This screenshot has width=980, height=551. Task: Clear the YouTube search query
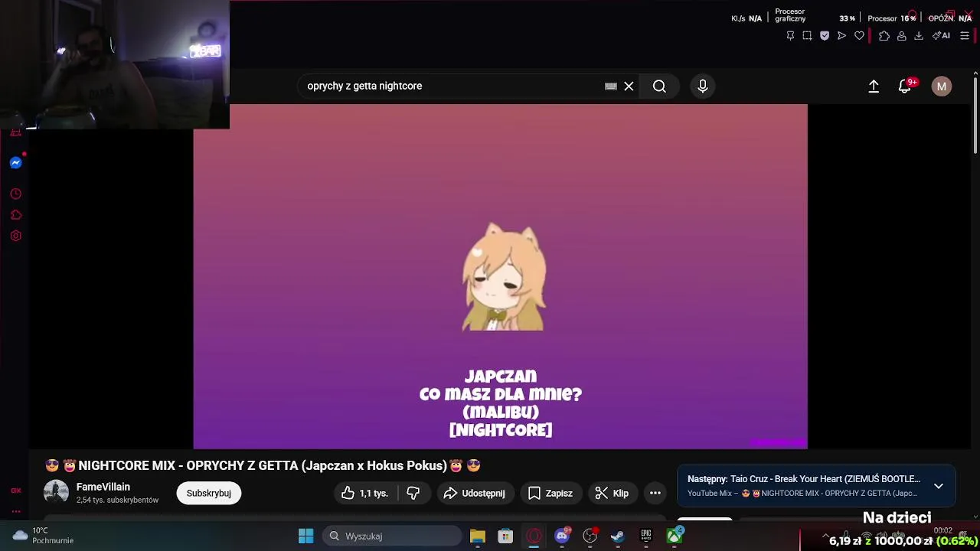click(629, 86)
